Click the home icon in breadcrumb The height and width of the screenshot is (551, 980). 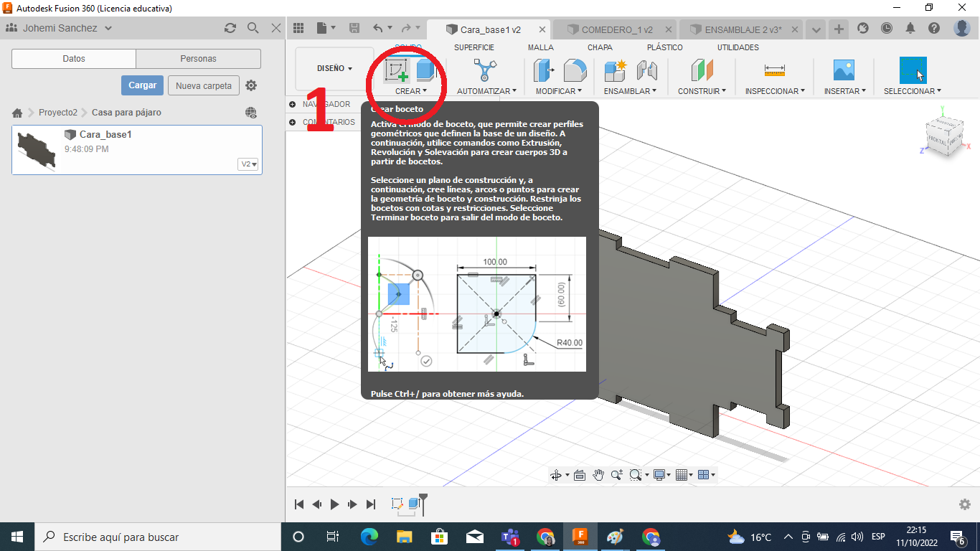click(x=17, y=113)
